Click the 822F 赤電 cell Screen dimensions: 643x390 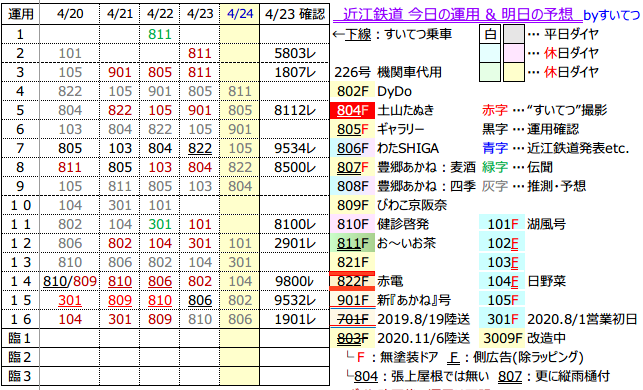click(353, 281)
